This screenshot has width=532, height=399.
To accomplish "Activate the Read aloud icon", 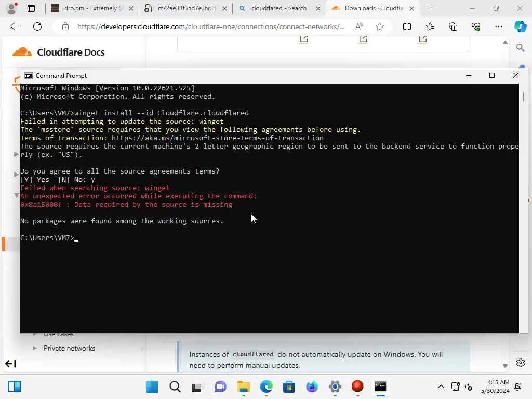I will (359, 26).
